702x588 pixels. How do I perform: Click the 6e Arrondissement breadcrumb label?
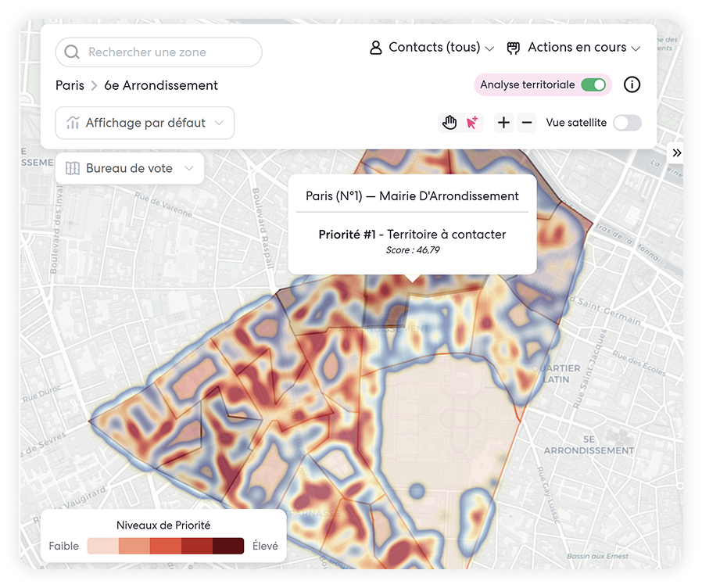160,86
